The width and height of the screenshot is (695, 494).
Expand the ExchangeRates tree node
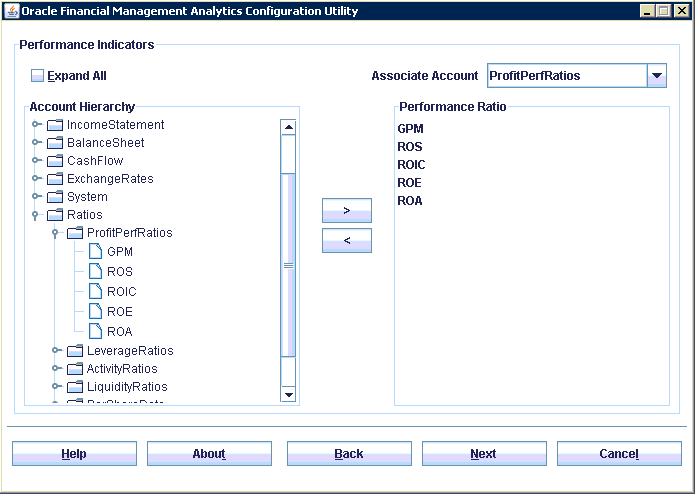[x=36, y=178]
